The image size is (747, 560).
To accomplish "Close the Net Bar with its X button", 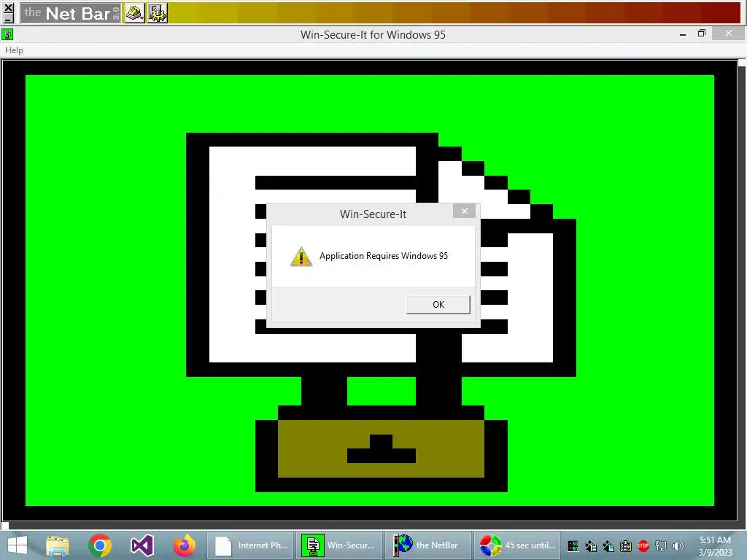I will 8,7.
